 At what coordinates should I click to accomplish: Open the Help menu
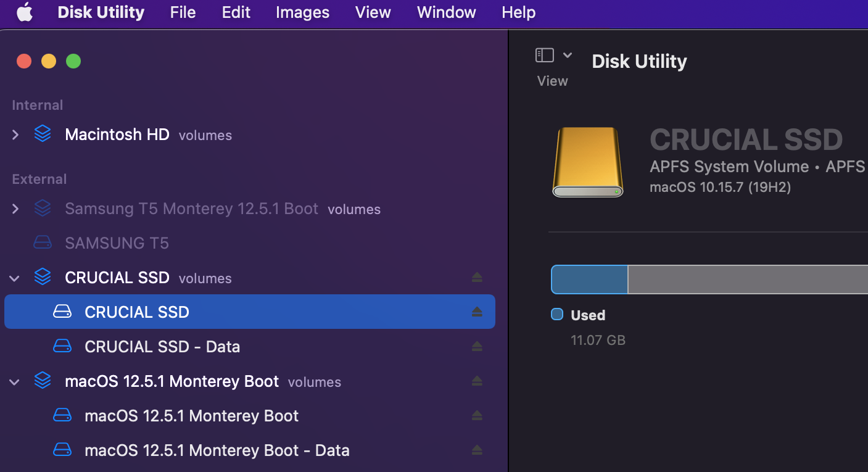click(518, 12)
